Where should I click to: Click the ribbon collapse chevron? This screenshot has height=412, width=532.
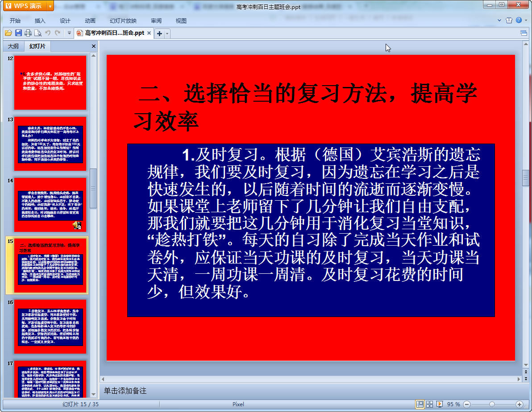pos(499,21)
